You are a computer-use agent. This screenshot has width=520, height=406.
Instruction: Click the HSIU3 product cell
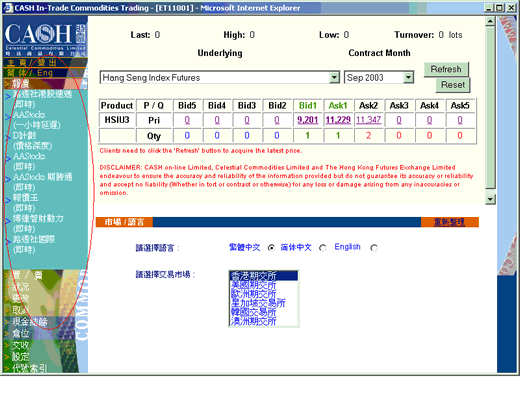[117, 120]
